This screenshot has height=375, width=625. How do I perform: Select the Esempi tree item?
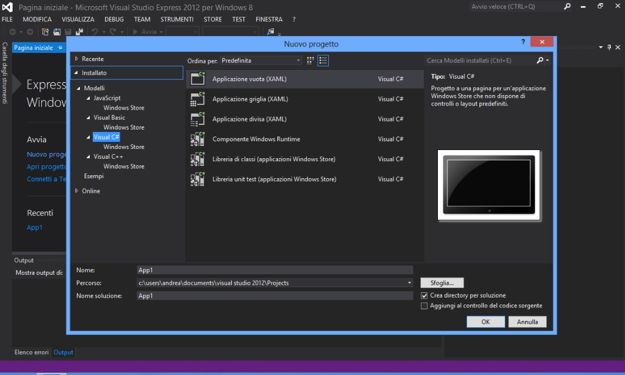tap(94, 176)
